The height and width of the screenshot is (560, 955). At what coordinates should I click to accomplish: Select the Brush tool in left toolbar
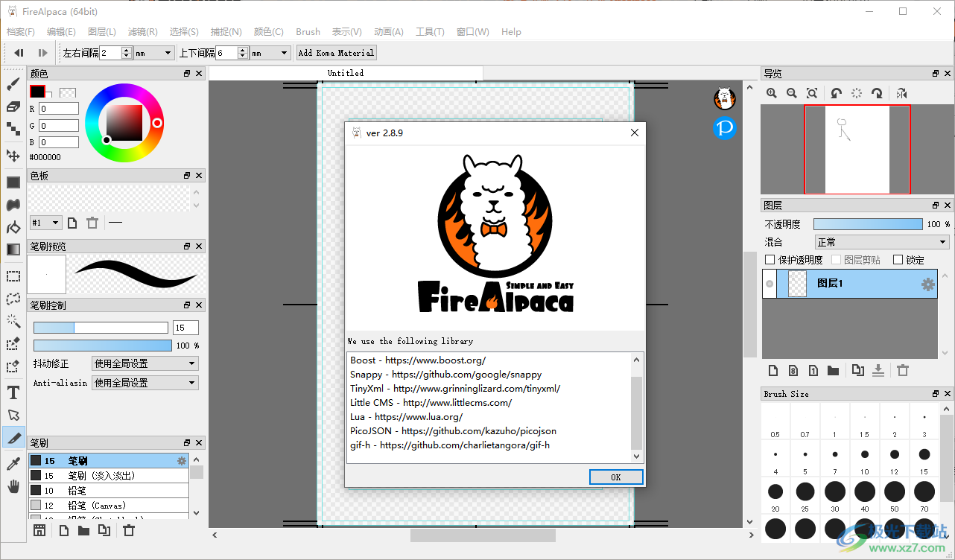click(13, 84)
